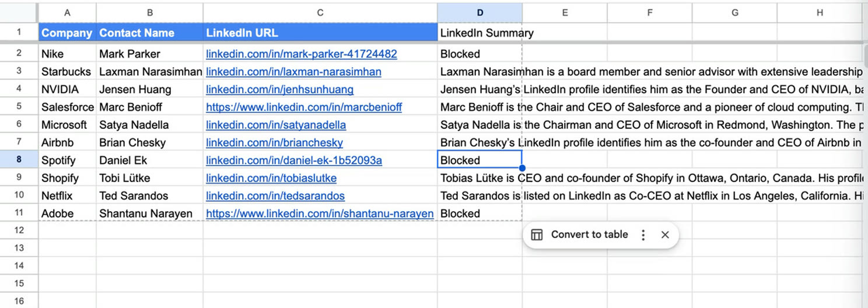Screen dimensions: 868x308
Task: Select row 16 header
Action: 19,301
